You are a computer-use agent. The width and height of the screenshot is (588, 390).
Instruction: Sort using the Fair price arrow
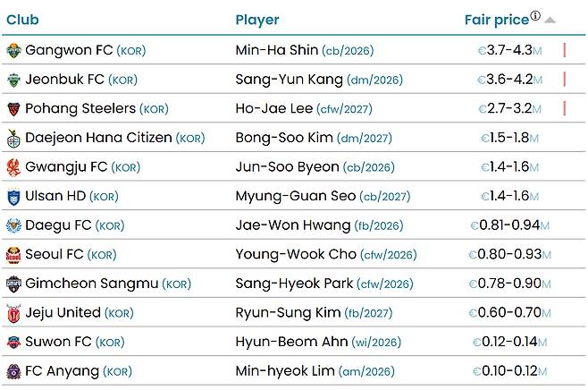click(550, 20)
